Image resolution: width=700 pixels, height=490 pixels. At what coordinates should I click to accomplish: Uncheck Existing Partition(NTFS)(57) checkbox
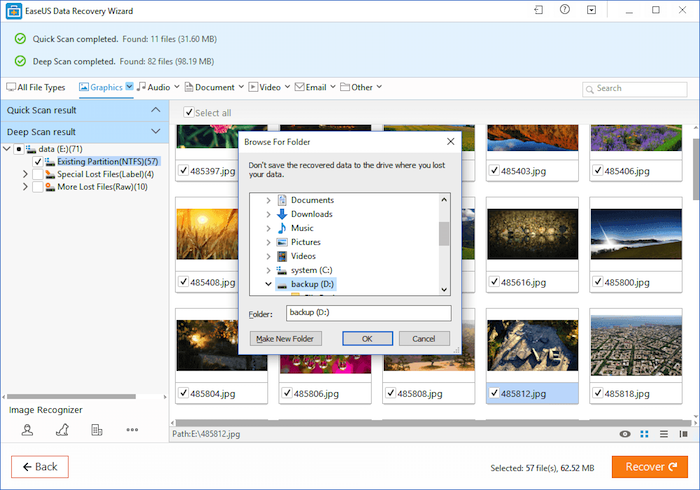pyautogui.click(x=38, y=162)
